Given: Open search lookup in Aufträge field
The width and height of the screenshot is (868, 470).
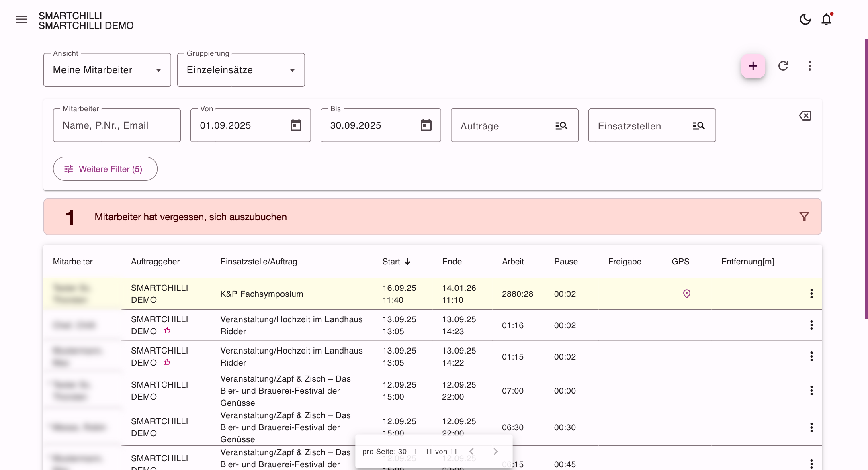Looking at the screenshot, I should tap(561, 126).
